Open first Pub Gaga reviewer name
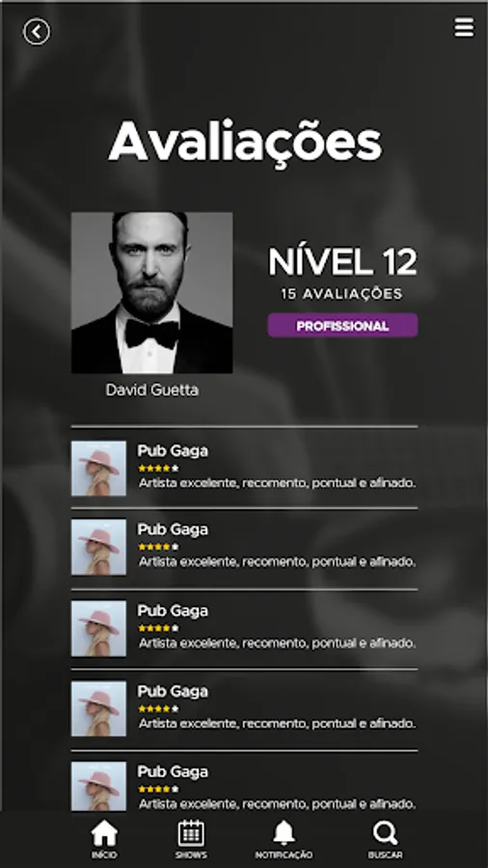This screenshot has width=488, height=868. tap(173, 451)
